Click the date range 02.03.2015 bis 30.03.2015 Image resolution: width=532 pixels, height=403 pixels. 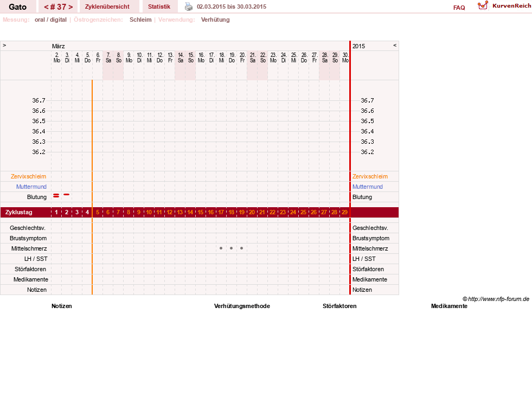pos(232,7)
